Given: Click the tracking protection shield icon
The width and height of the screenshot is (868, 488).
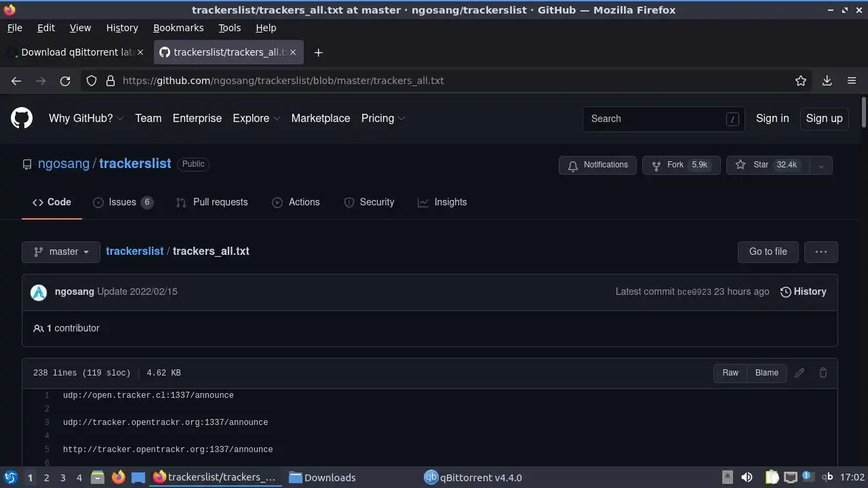Looking at the screenshot, I should coord(92,81).
